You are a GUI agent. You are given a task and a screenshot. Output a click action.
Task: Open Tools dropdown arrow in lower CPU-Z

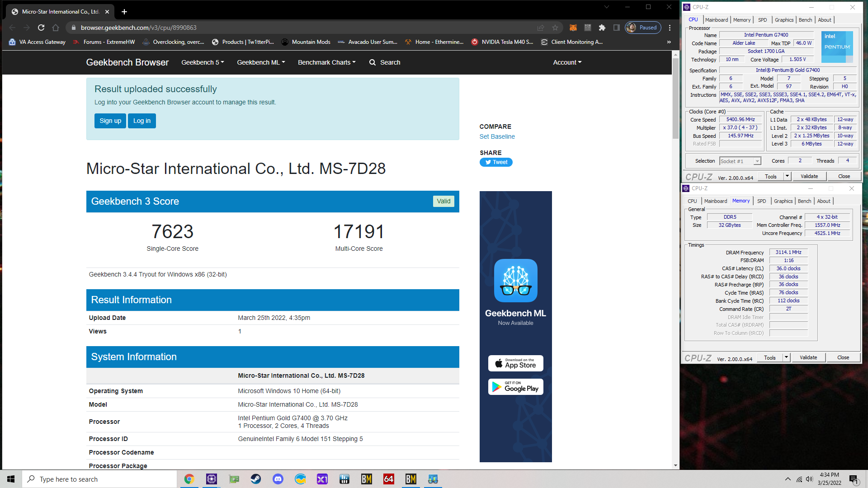coord(786,357)
